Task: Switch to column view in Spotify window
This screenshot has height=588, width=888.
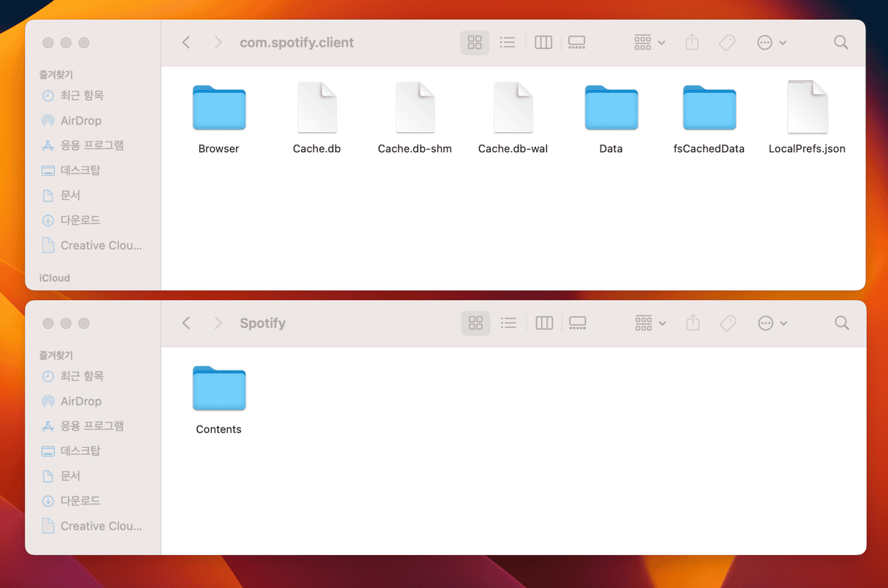Action: click(x=544, y=323)
